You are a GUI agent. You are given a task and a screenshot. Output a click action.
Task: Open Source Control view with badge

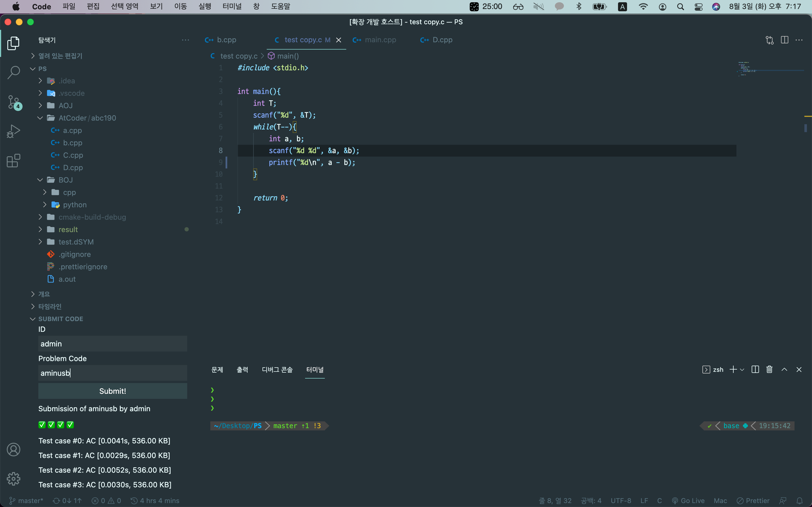coord(14,102)
